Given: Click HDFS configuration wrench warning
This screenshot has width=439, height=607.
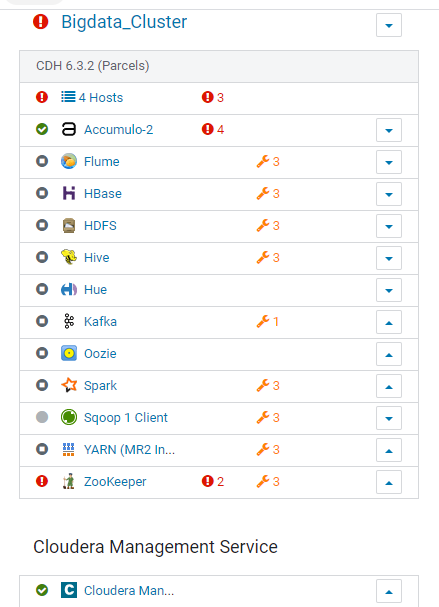Looking at the screenshot, I should pyautogui.click(x=268, y=225).
